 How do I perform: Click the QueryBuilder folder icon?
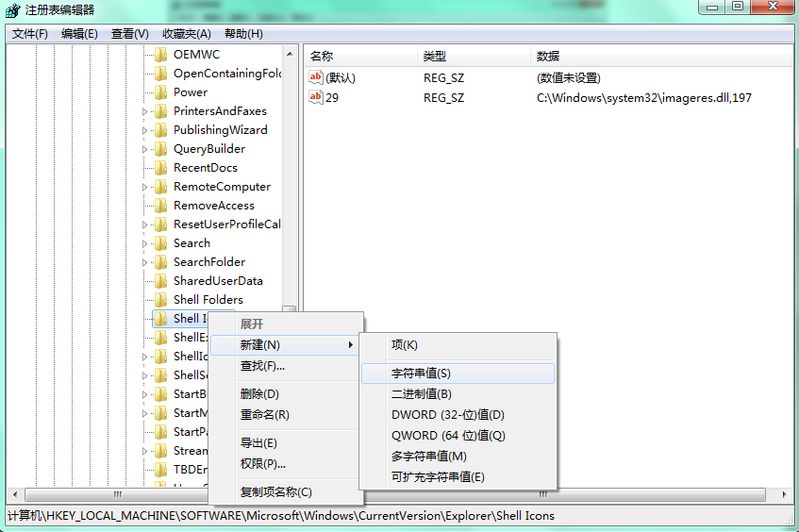pos(160,149)
